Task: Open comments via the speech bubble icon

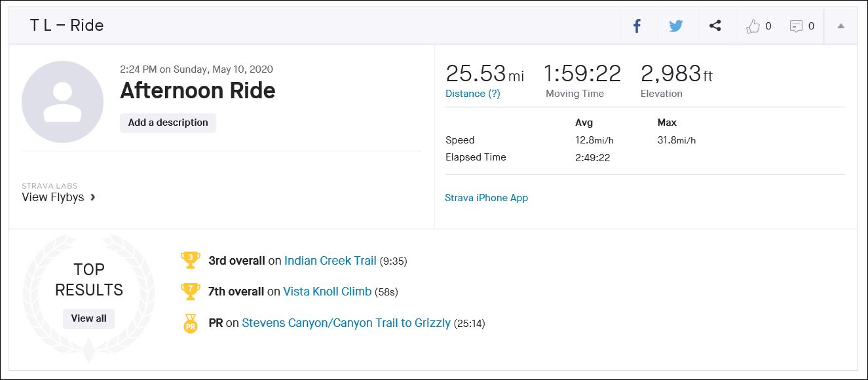Action: (797, 26)
